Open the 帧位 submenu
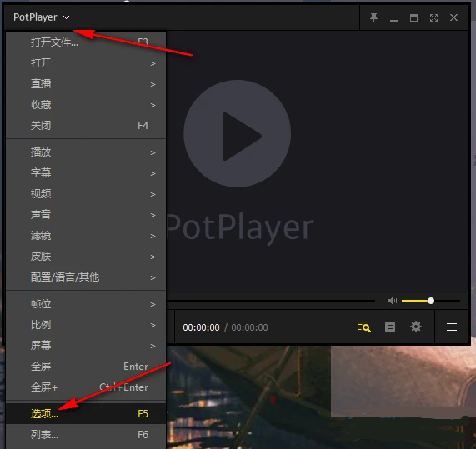 click(86, 304)
